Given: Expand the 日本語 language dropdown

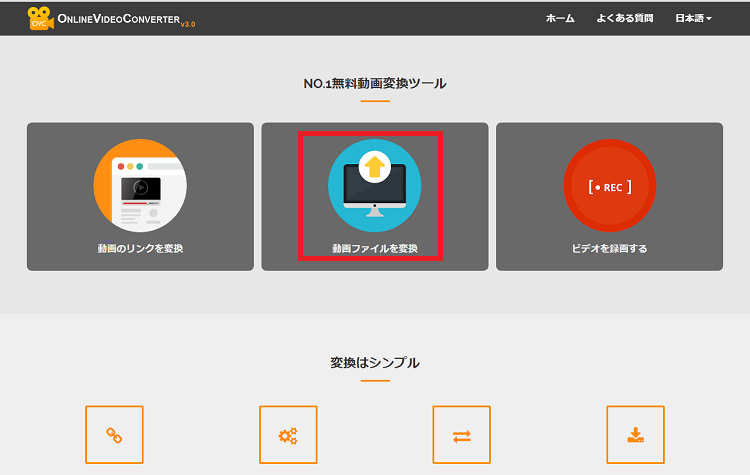Looking at the screenshot, I should 693,19.
